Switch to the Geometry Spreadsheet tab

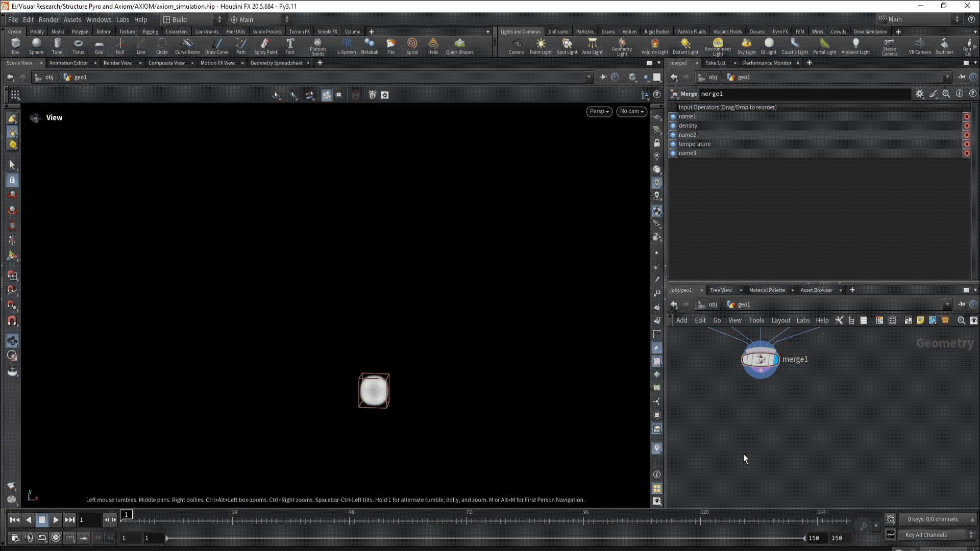(276, 63)
